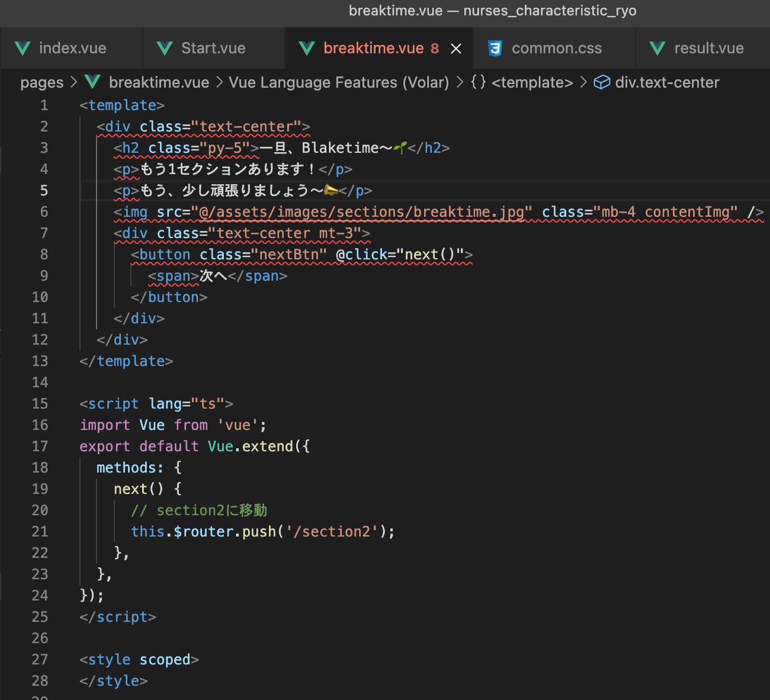Switch to the index.vue tab
Image resolution: width=770 pixels, height=700 pixels.
[72, 48]
